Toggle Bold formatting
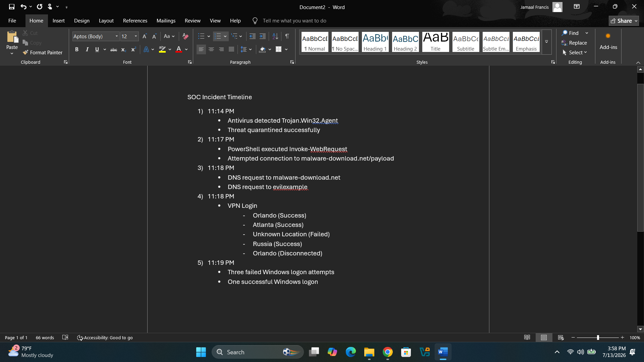 click(77, 50)
